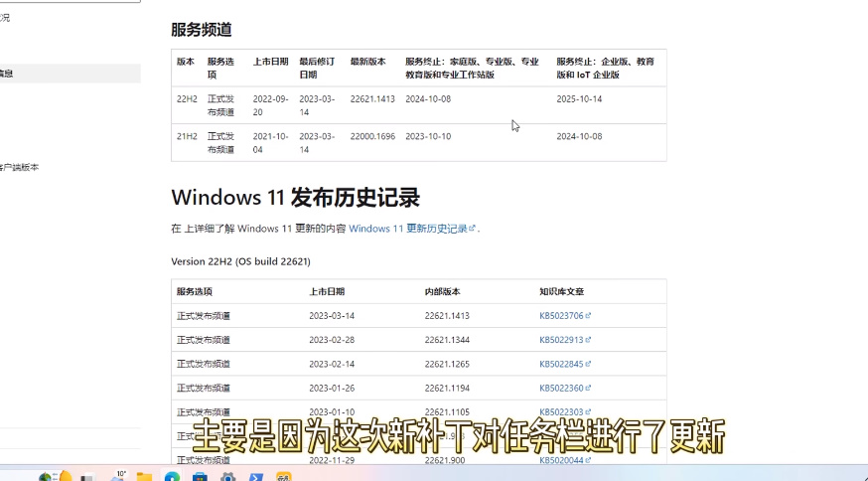Launch Microsoft Store from the taskbar

[200, 478]
